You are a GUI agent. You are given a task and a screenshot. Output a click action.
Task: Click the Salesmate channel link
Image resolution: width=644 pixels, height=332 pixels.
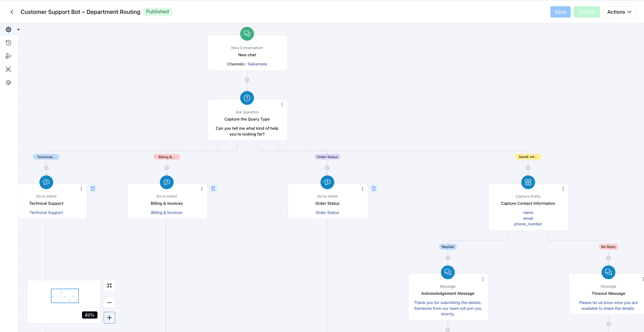point(257,64)
